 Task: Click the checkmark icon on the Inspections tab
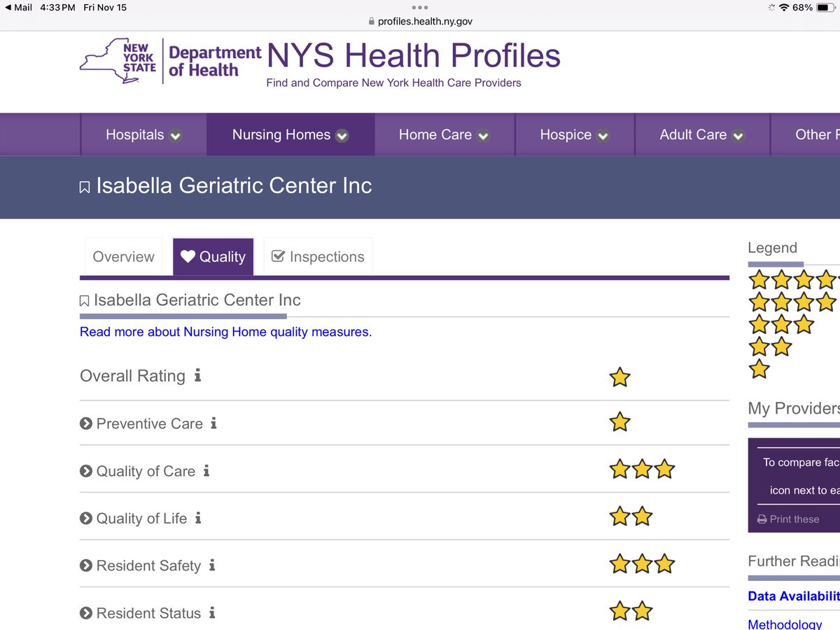[278, 256]
